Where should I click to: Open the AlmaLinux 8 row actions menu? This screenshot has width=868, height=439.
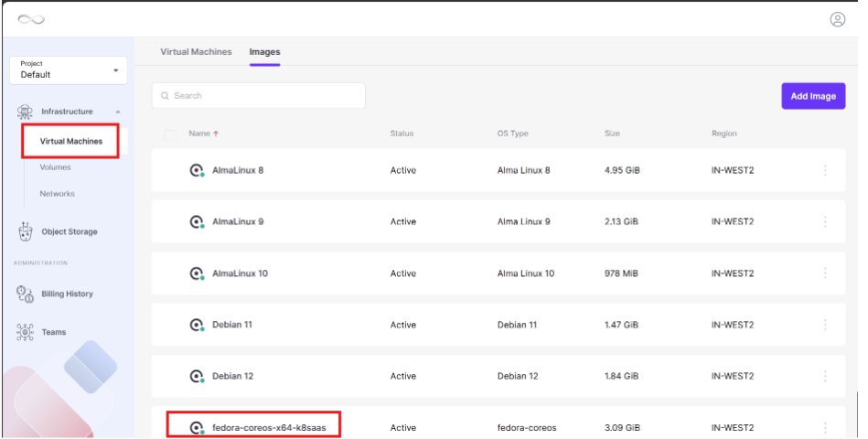pyautogui.click(x=825, y=170)
